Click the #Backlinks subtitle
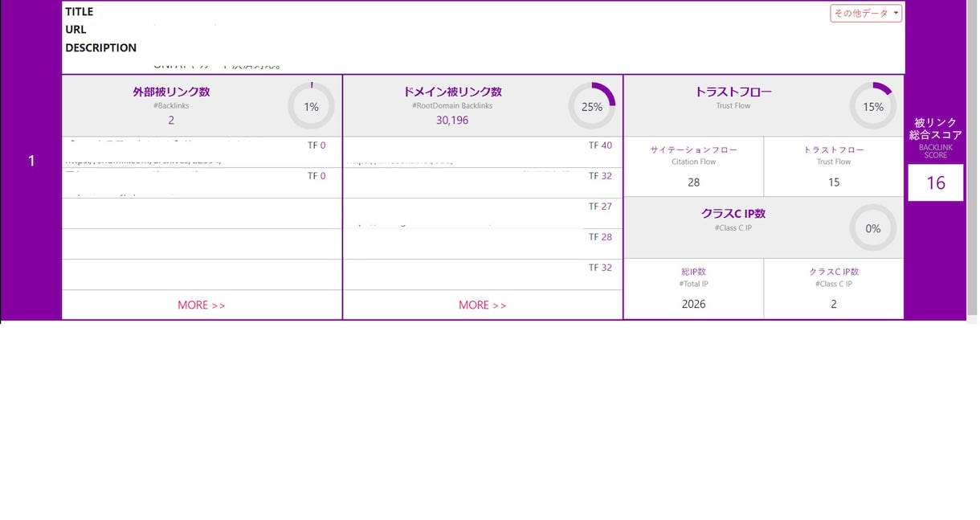Viewport: 980px width, 520px height. pos(171,105)
